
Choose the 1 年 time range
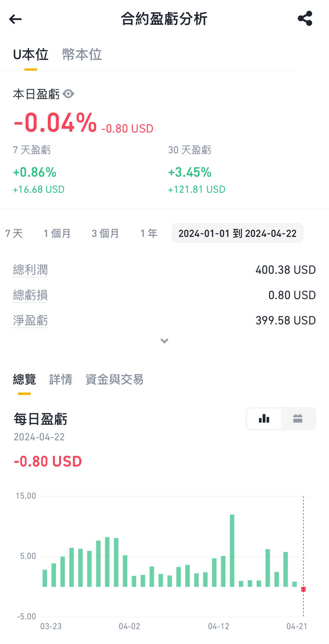coord(149,233)
